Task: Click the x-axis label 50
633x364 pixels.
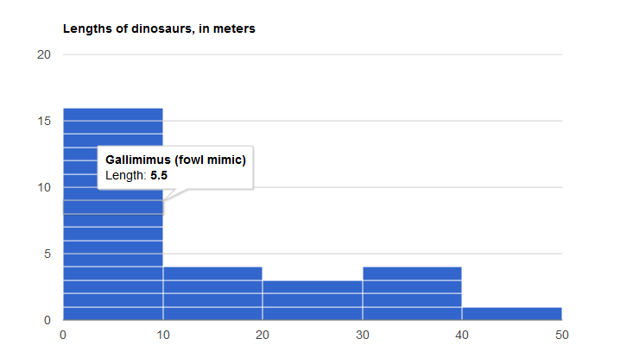Action: (562, 335)
